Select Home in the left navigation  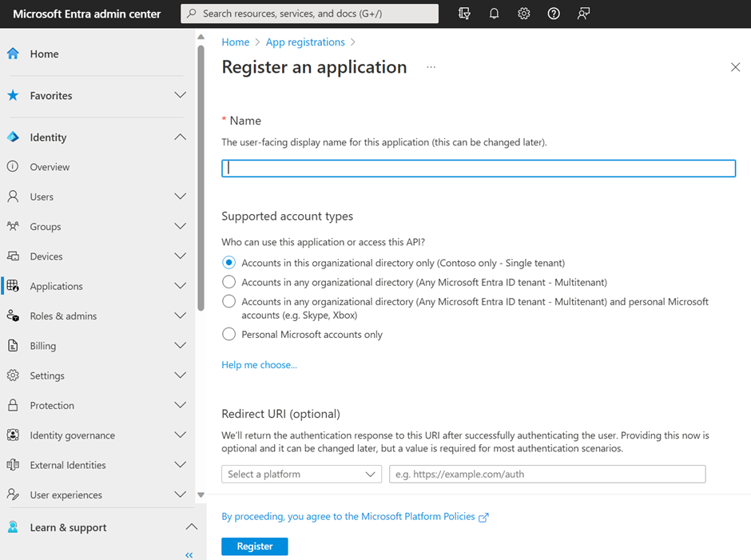click(x=45, y=54)
